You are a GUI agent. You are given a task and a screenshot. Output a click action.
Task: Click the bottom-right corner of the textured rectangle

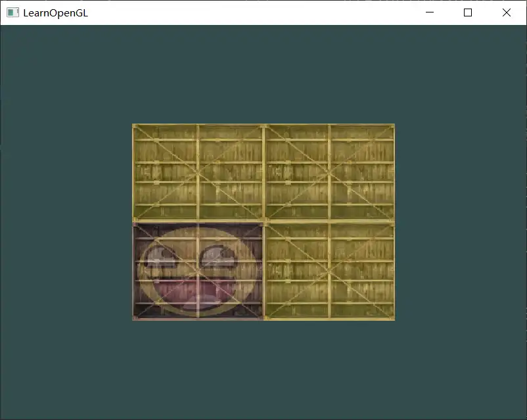click(x=394, y=319)
